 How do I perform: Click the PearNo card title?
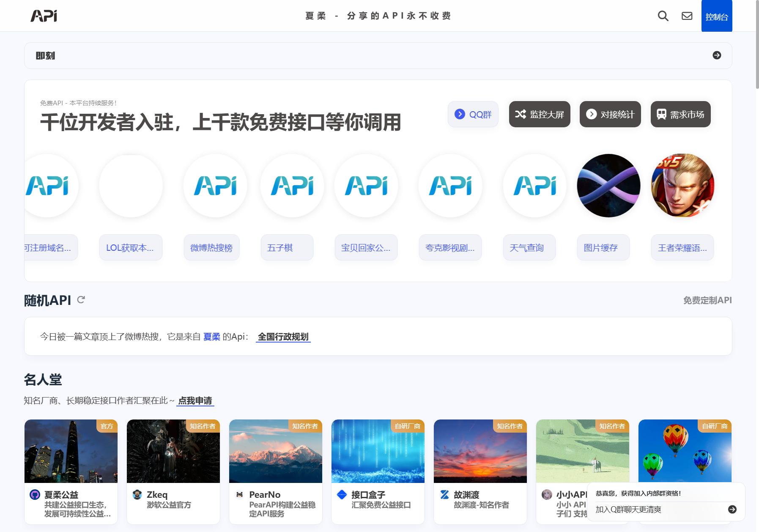point(265,494)
